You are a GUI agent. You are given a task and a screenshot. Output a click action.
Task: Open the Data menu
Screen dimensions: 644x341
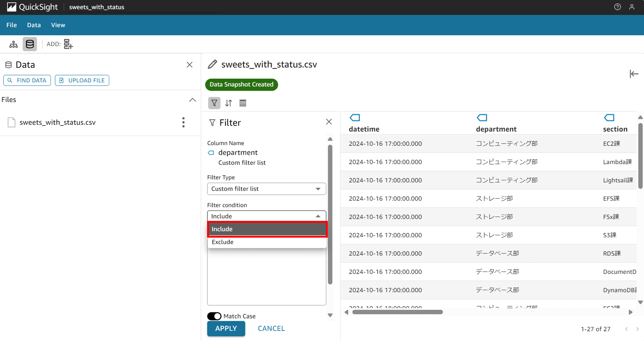point(34,25)
